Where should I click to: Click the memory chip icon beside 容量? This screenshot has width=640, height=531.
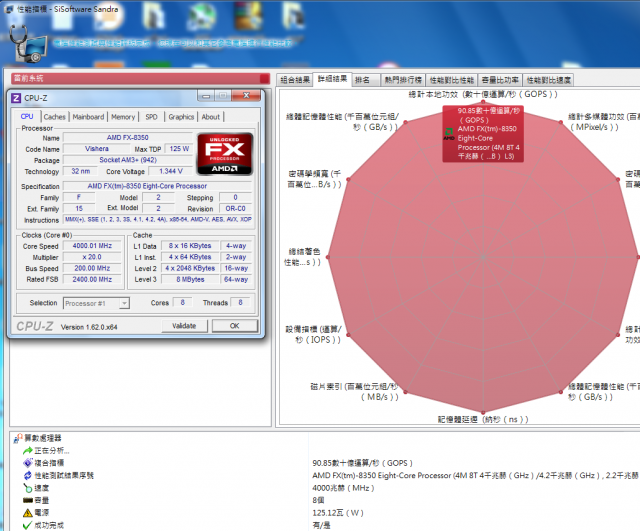(27, 500)
